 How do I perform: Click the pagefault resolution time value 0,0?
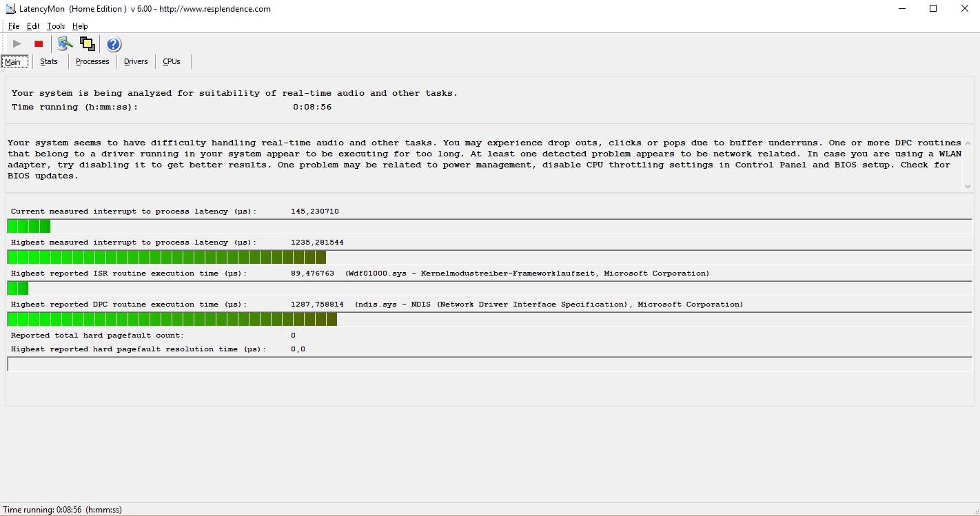click(x=298, y=349)
